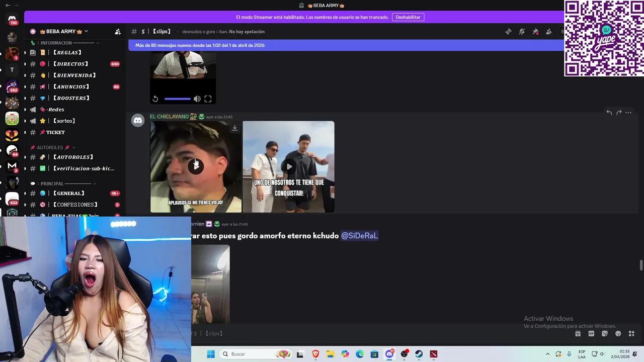Image resolution: width=644 pixels, height=362 pixels.
Task: Open the emoji picker icon
Action: click(618, 333)
